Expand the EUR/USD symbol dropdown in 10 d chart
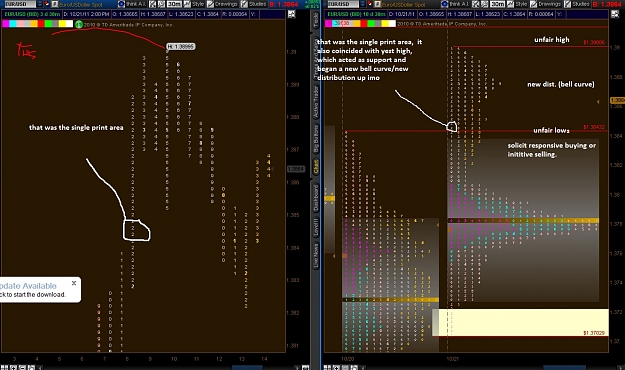625x370 pixels. click(363, 4)
